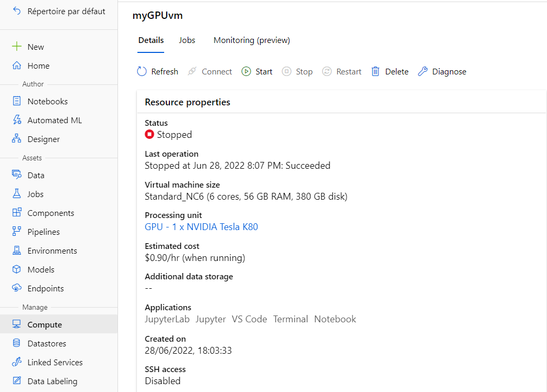The height and width of the screenshot is (392, 547).
Task: Open the Monitoring (preview) tab
Action: (x=251, y=40)
